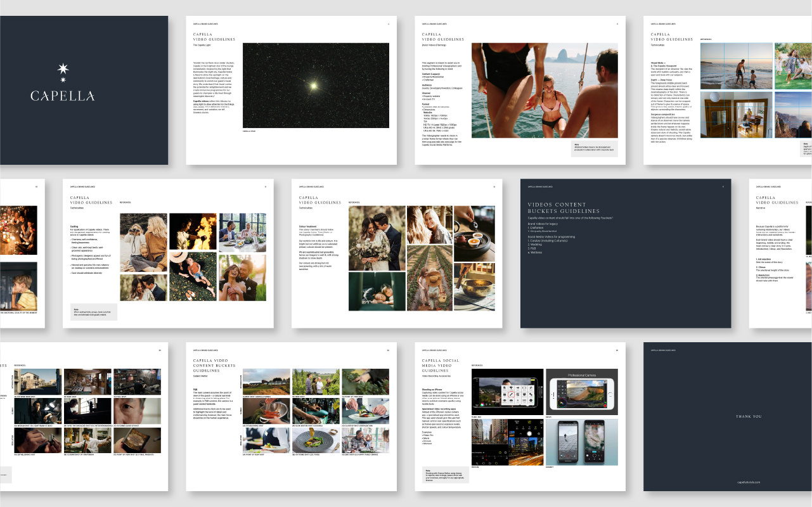Select the overhead picnic couple photo

point(193,276)
